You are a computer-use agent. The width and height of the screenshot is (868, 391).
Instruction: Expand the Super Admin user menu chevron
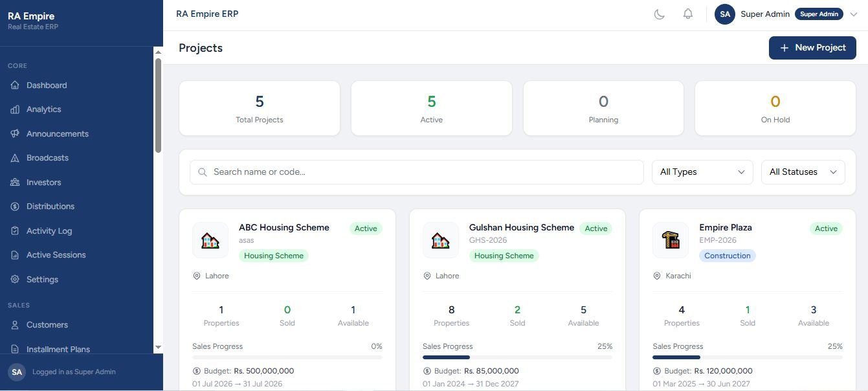[853, 14]
